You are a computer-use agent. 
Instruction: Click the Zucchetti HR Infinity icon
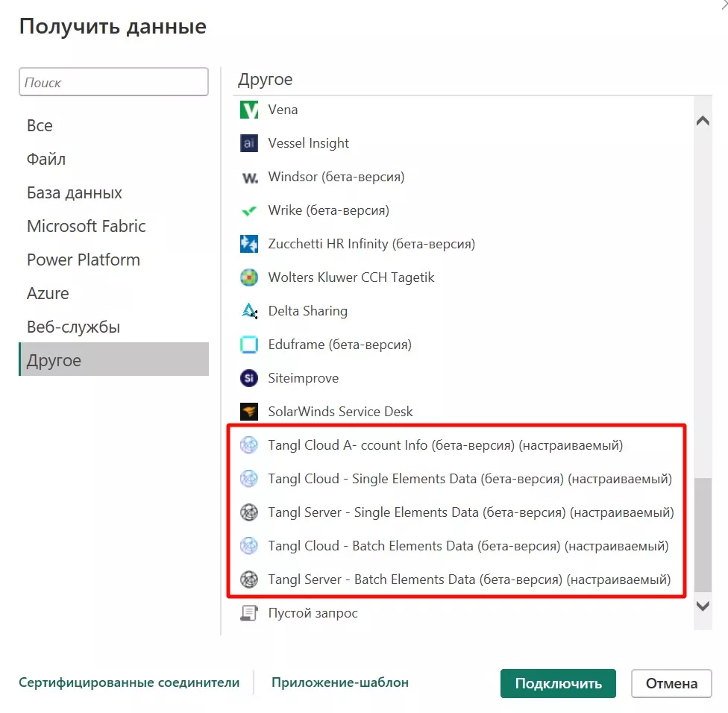pyautogui.click(x=248, y=244)
